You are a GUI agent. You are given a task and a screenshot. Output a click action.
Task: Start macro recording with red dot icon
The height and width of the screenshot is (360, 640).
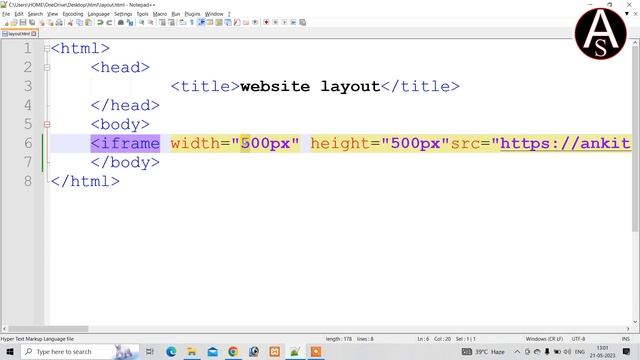[266, 22]
